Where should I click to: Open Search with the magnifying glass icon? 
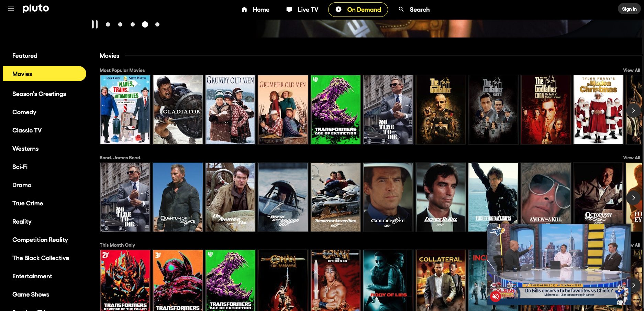(x=401, y=9)
